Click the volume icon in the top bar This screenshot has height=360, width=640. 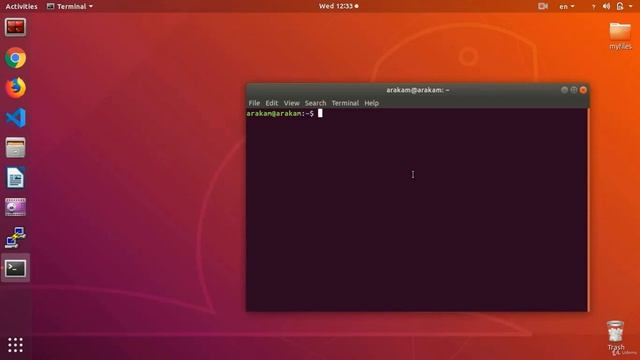tap(607, 6)
